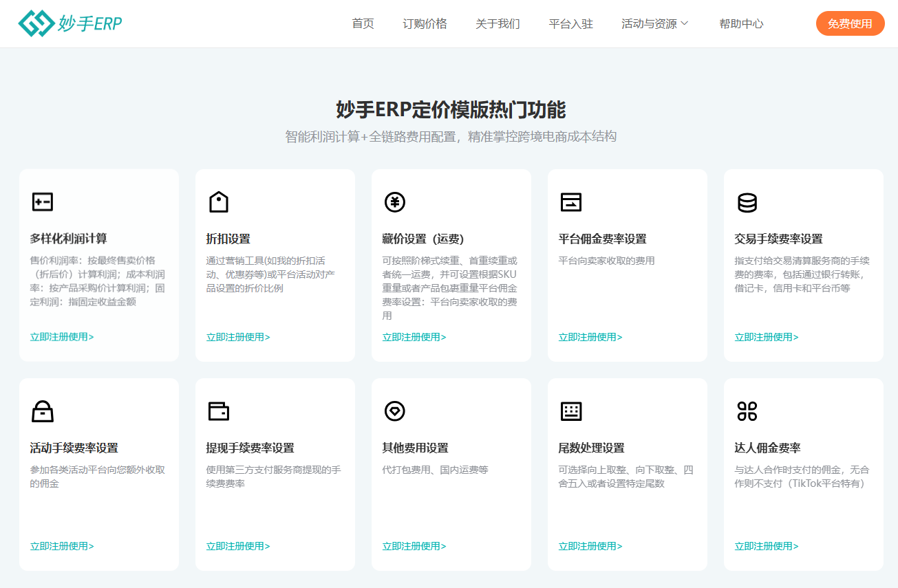Click the 多样化利润计算 plus-minus icon
This screenshot has height=588, width=898.
point(42,202)
